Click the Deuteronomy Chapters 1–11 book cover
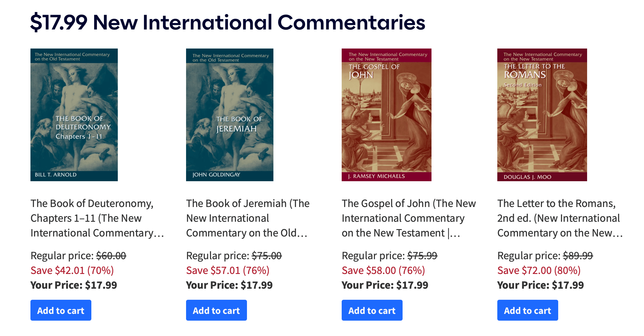Image resolution: width=644 pixels, height=336 pixels. (74, 115)
